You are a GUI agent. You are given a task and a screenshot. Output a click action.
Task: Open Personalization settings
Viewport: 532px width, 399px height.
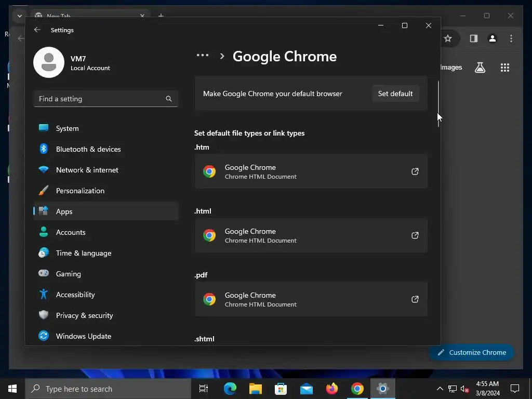click(x=106, y=191)
